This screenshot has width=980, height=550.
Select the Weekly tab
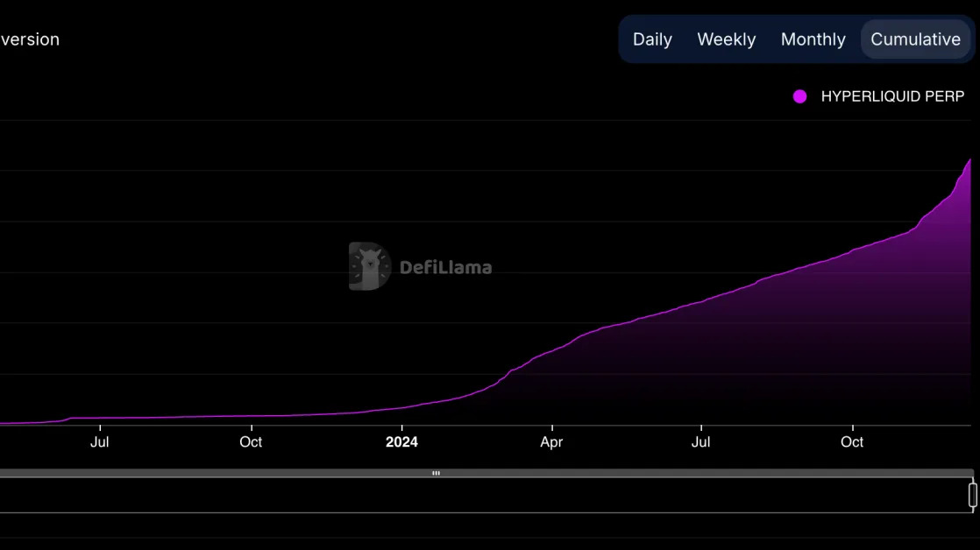click(727, 39)
